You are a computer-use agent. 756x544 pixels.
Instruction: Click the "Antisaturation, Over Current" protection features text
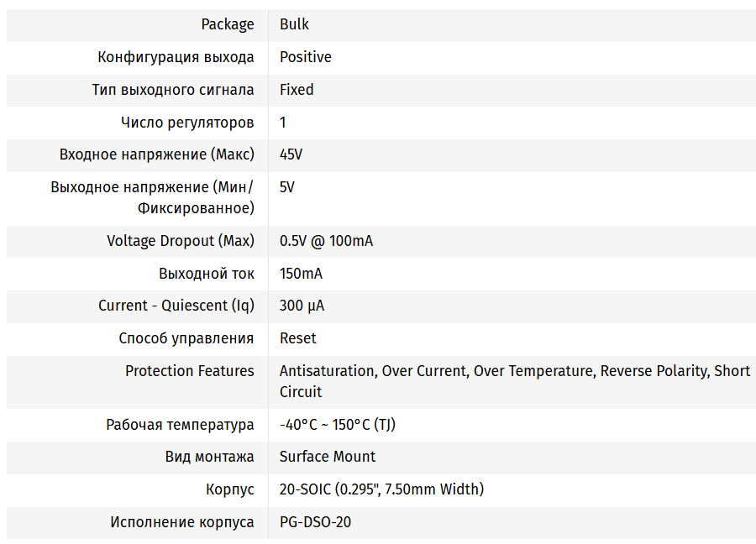(x=372, y=371)
